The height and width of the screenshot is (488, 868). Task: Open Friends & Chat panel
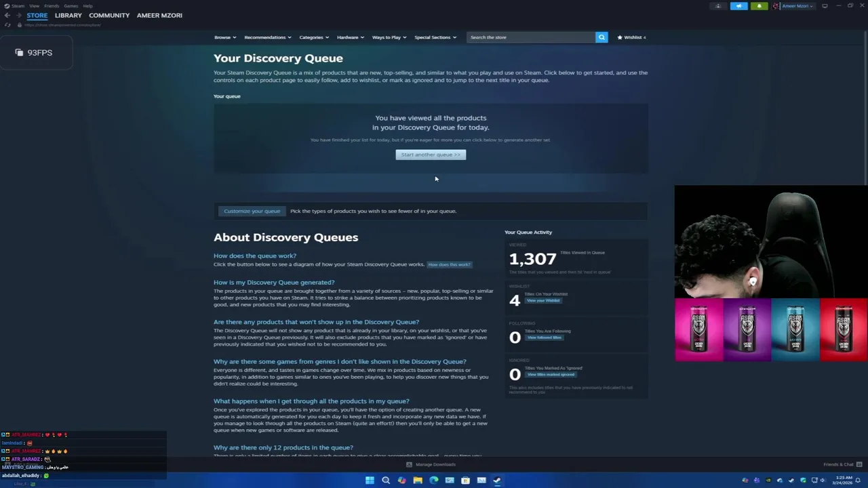pyautogui.click(x=843, y=464)
